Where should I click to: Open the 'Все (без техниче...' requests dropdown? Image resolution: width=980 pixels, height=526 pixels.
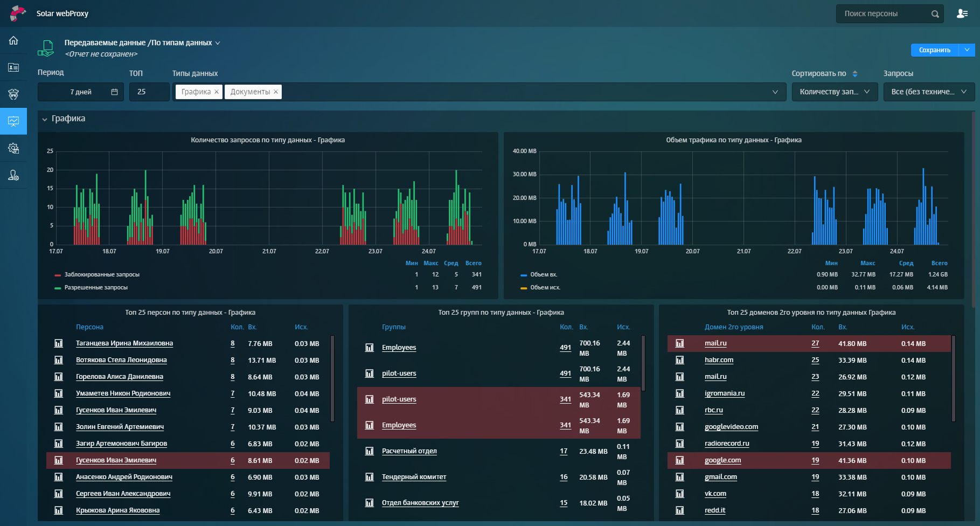pos(929,92)
